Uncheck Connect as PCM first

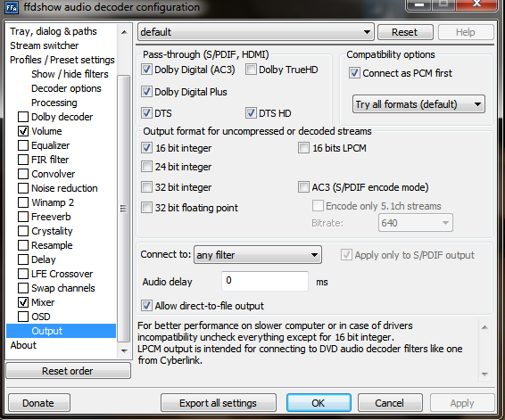pos(354,73)
